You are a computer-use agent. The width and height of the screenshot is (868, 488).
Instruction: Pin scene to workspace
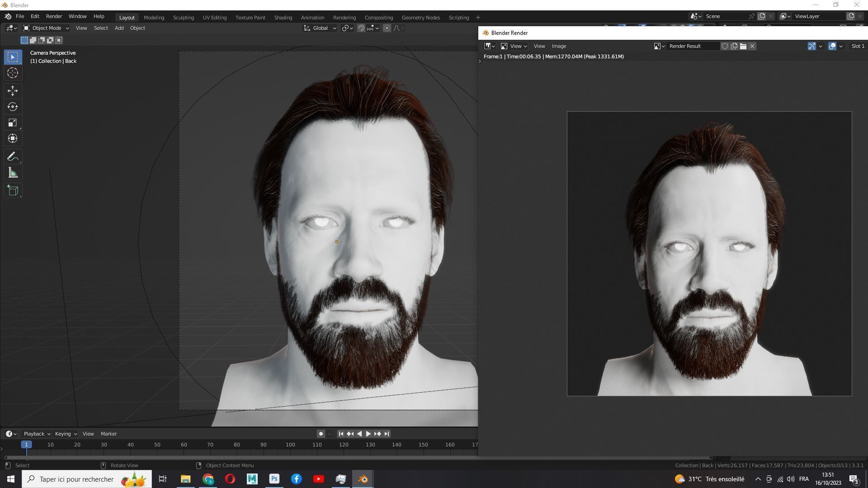coord(751,16)
